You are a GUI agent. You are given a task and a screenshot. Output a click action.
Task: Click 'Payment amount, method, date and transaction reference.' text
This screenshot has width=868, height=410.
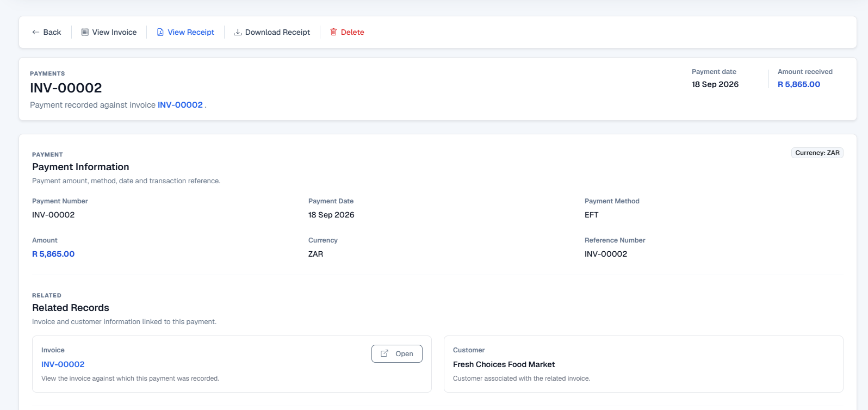126,181
